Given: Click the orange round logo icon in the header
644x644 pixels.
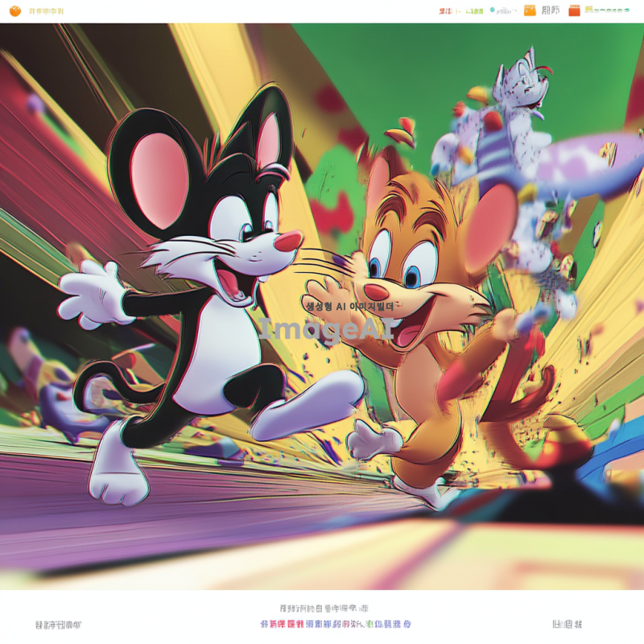Looking at the screenshot, I should [14, 11].
